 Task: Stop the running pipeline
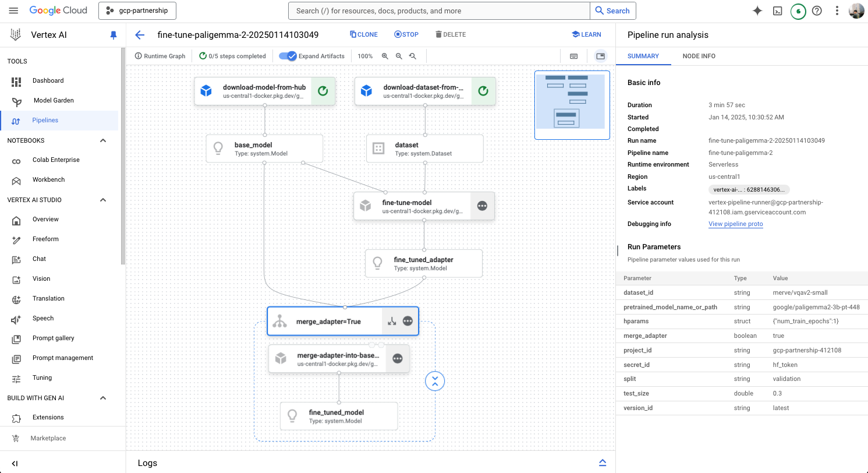click(x=406, y=34)
